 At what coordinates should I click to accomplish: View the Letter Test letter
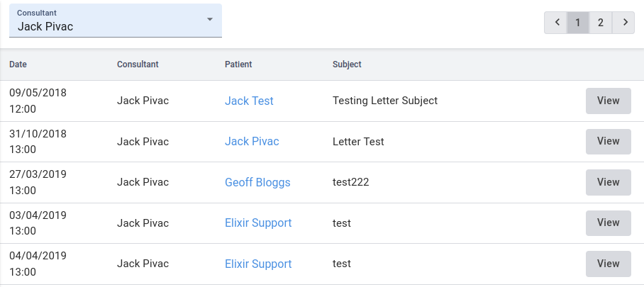608,141
